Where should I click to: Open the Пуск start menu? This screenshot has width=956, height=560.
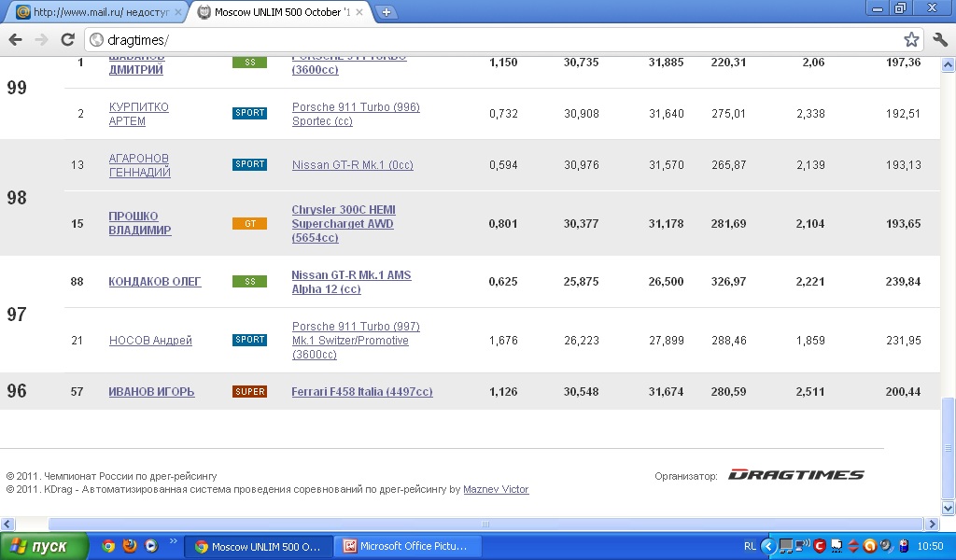click(43, 547)
